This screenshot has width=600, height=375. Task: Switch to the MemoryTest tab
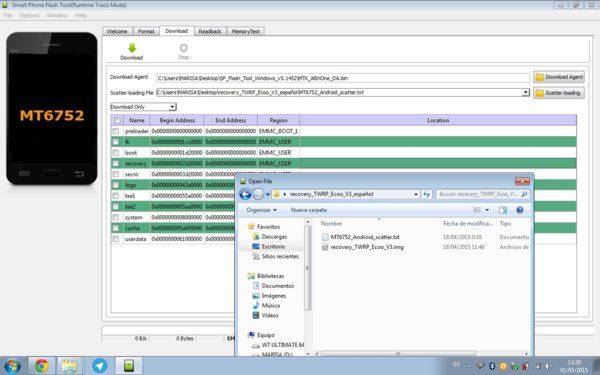click(246, 31)
